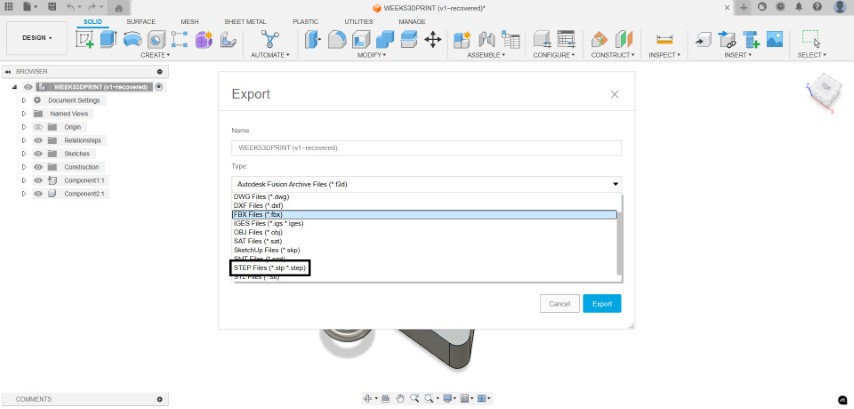Image resolution: width=854 pixels, height=409 pixels.
Task: Hide the Construction folder
Action: 38,167
